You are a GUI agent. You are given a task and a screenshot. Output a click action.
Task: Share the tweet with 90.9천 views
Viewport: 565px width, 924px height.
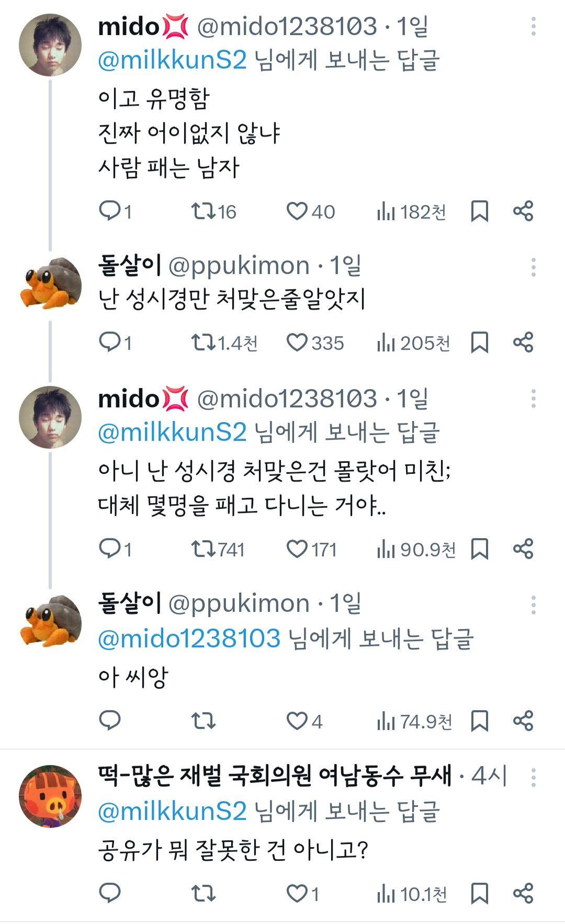point(523,549)
